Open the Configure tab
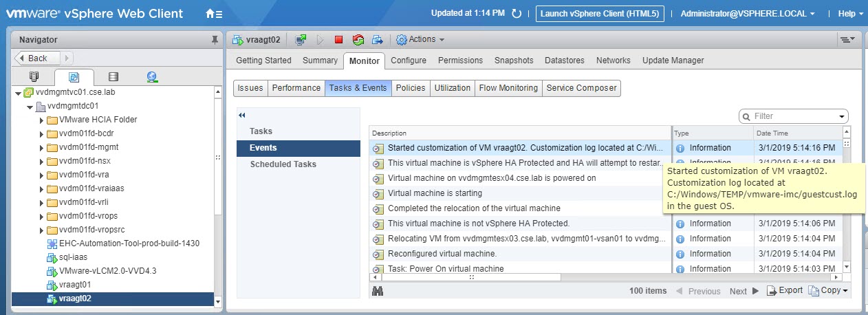Screen dimensions: 868x315 point(408,61)
